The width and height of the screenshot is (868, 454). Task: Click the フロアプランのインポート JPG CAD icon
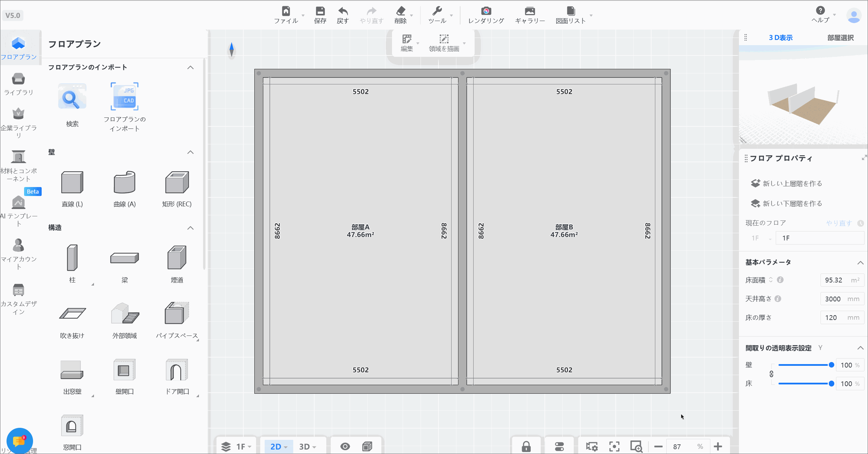pos(125,97)
